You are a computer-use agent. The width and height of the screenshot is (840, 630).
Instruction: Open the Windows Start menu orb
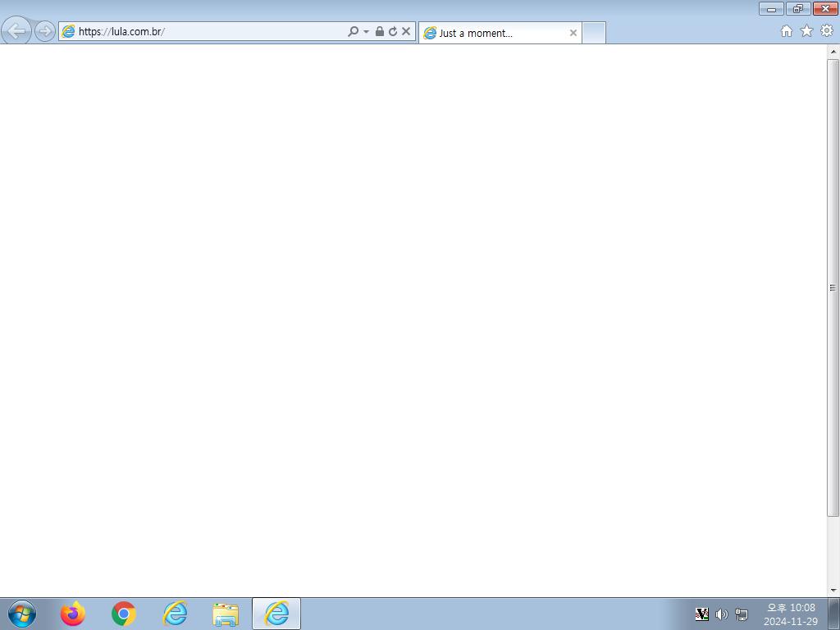(x=22, y=614)
